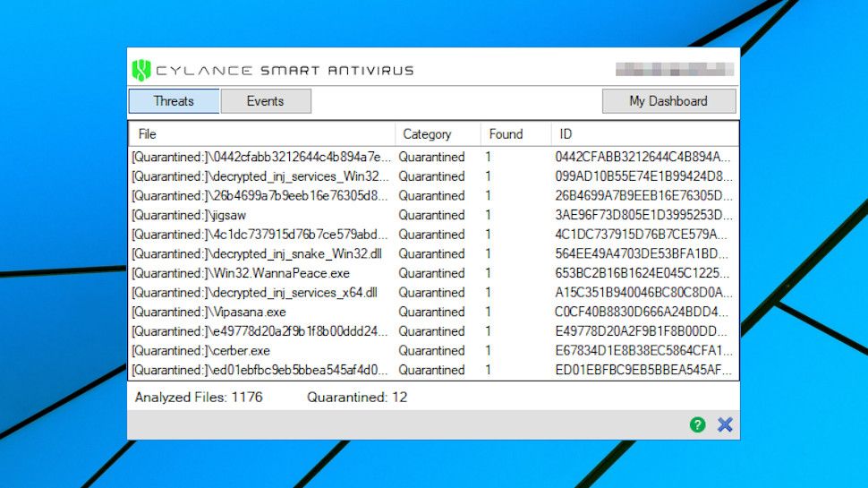
Task: Switch to the Threats tab
Action: point(174,101)
